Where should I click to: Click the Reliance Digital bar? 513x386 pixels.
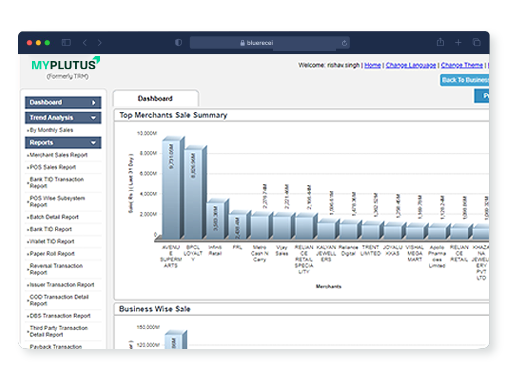click(350, 230)
